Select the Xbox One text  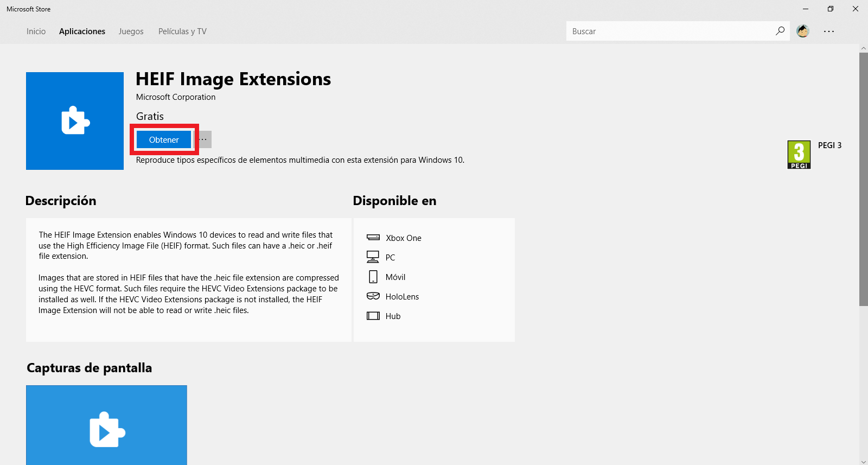click(x=404, y=238)
